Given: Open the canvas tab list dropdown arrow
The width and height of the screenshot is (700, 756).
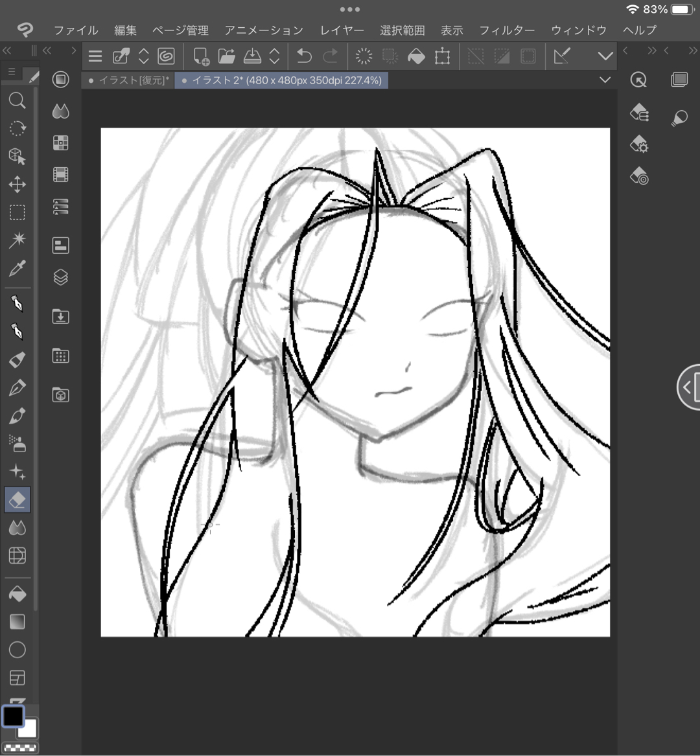Looking at the screenshot, I should tap(605, 80).
